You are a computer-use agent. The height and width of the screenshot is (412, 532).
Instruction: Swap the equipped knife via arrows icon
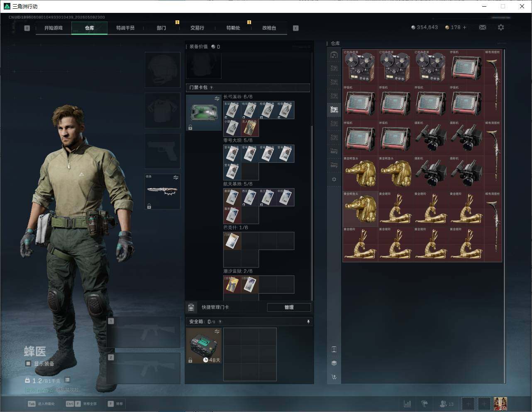point(176,178)
